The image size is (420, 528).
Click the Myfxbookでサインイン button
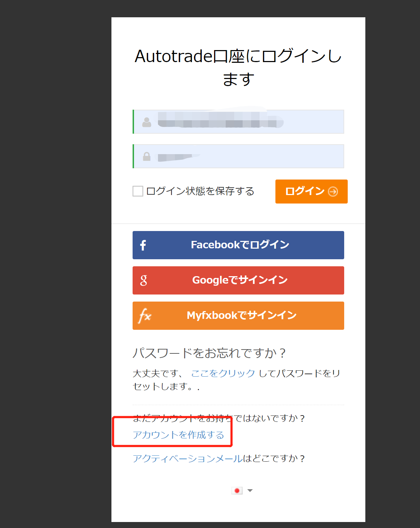(x=238, y=316)
